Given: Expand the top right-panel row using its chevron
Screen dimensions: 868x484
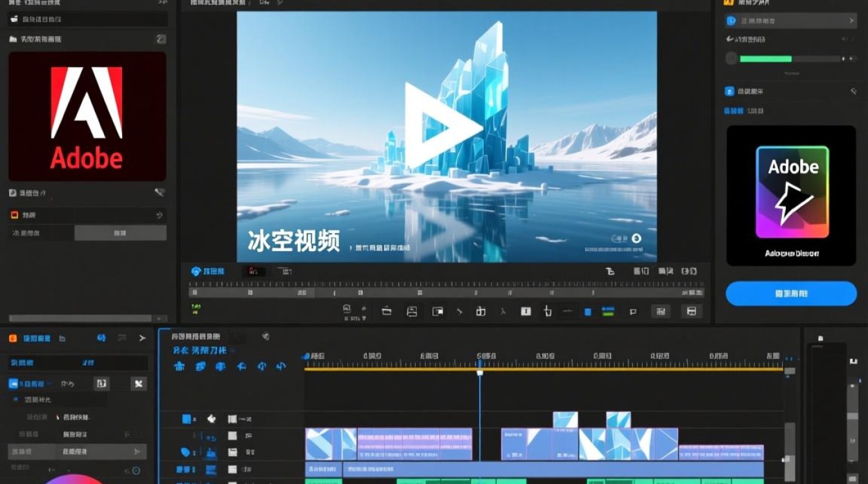Looking at the screenshot, I should 851,21.
